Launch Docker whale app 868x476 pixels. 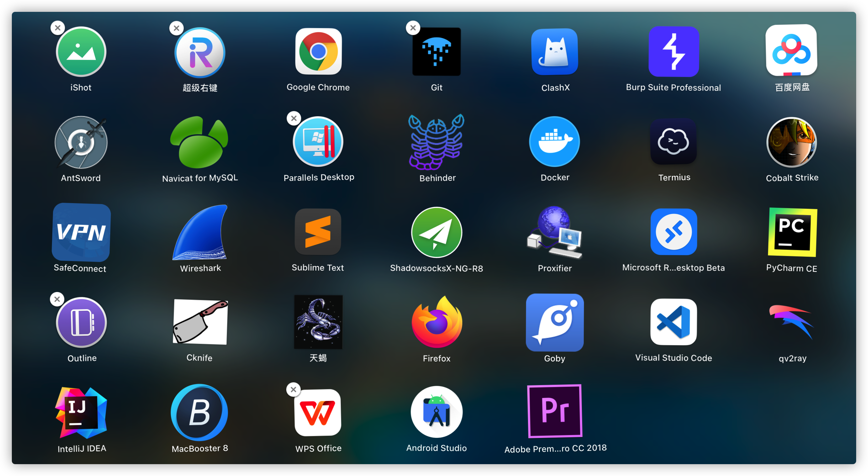[x=555, y=142]
